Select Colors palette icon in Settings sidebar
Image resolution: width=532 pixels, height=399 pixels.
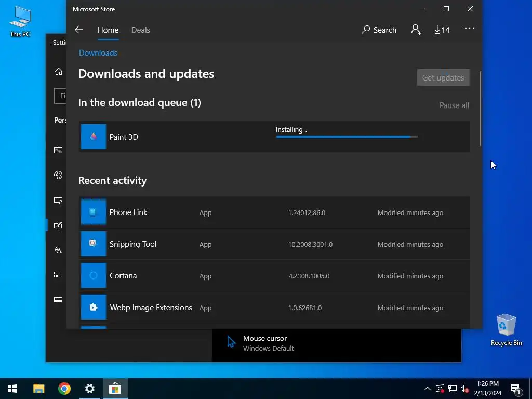(x=58, y=175)
